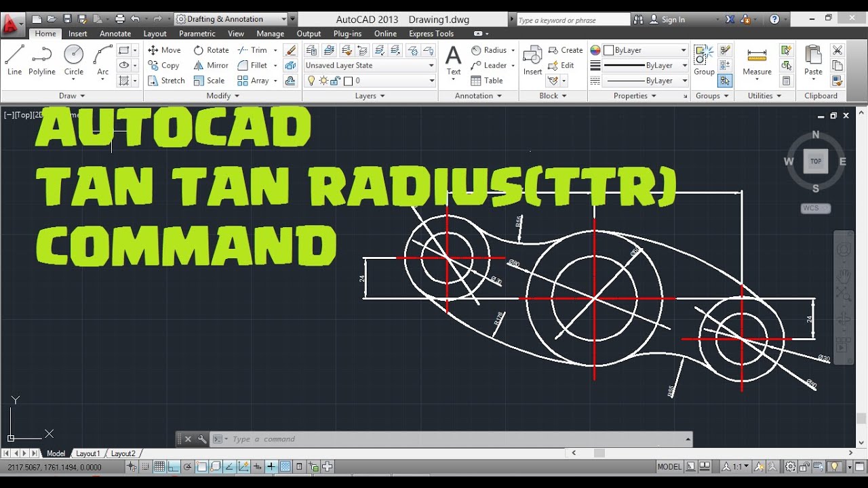Toggle Snap Mode in status bar

[x=145, y=466]
